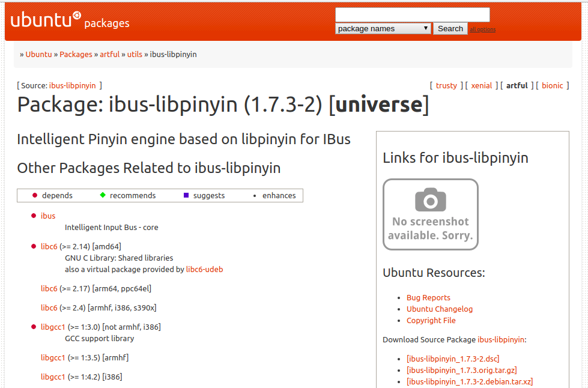The image size is (588, 388).
Task: Select 'Other Packages Related to ibus-libpinyin' heading
Action: click(149, 168)
